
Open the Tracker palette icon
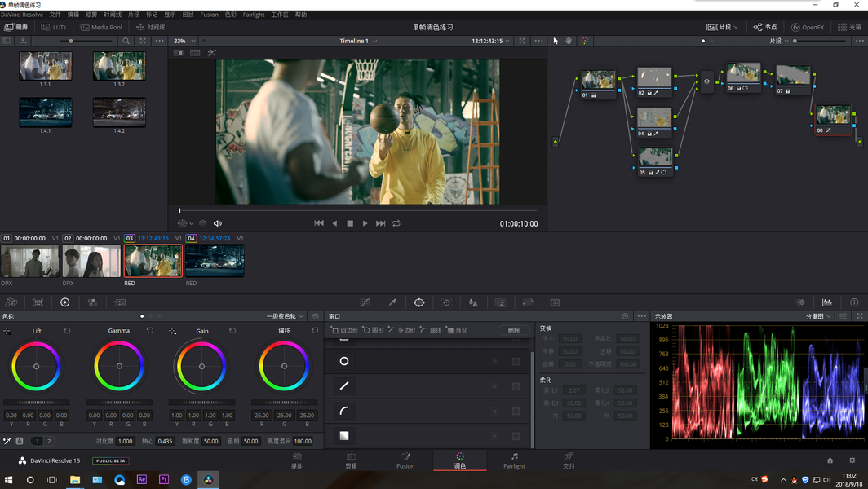446,302
